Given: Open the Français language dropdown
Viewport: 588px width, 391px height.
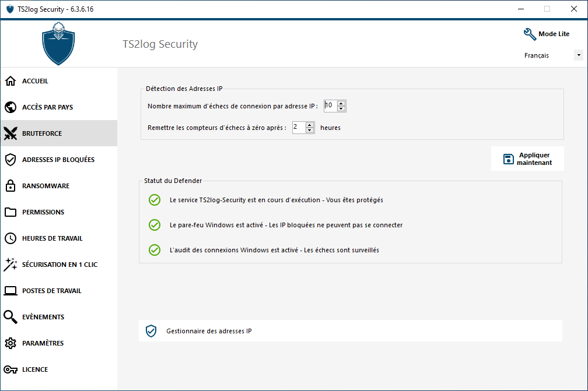Looking at the screenshot, I should click(x=579, y=55).
